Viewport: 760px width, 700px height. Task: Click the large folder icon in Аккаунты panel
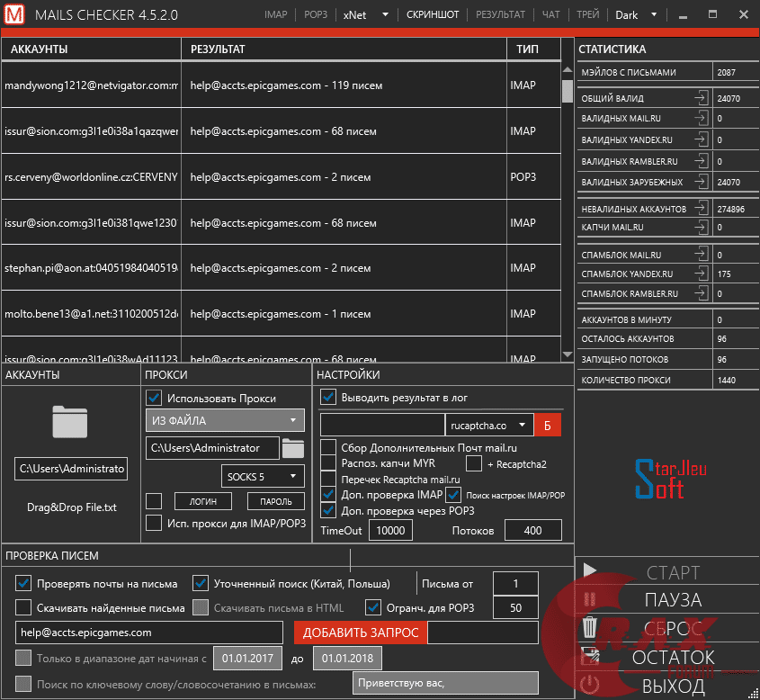coord(71,422)
